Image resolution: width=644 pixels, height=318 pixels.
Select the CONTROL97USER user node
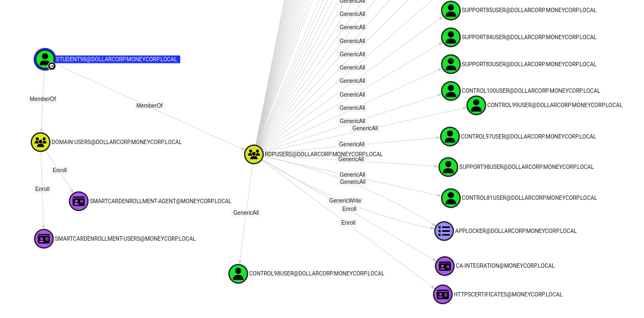point(450,137)
